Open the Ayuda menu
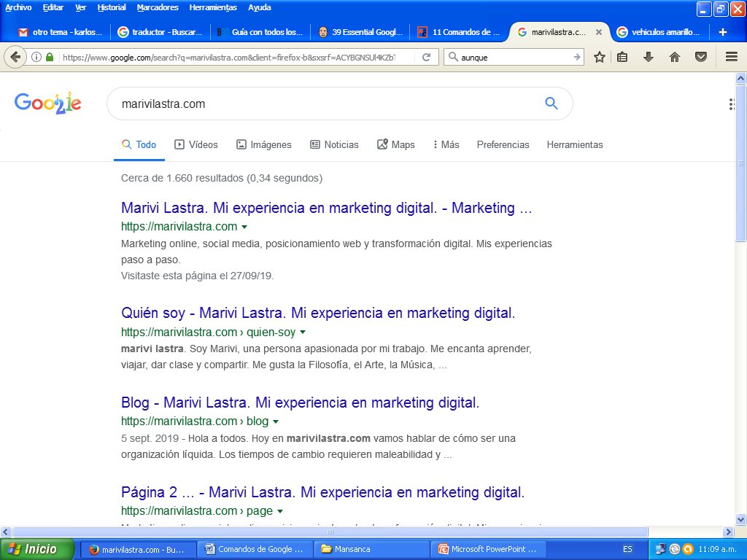747x560 pixels. [x=259, y=7]
